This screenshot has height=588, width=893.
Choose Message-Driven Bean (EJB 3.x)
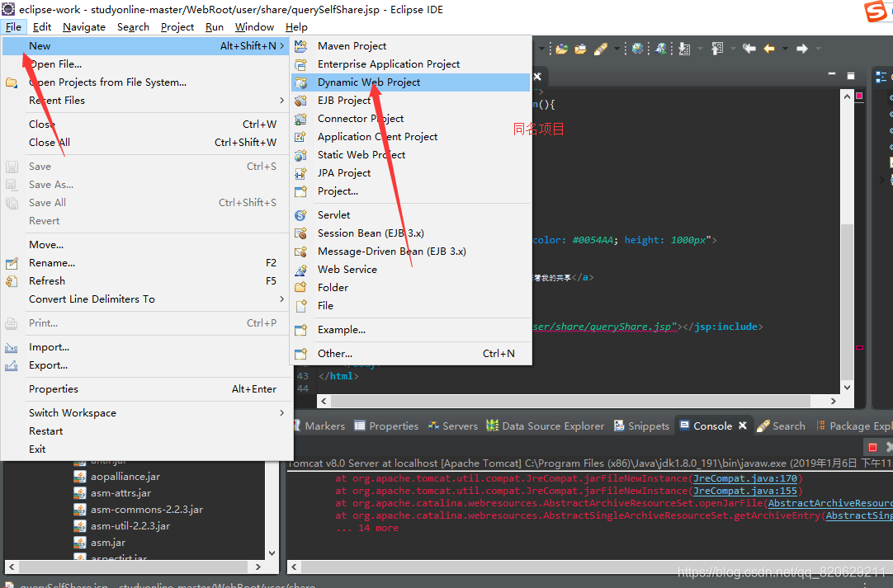[411, 251]
